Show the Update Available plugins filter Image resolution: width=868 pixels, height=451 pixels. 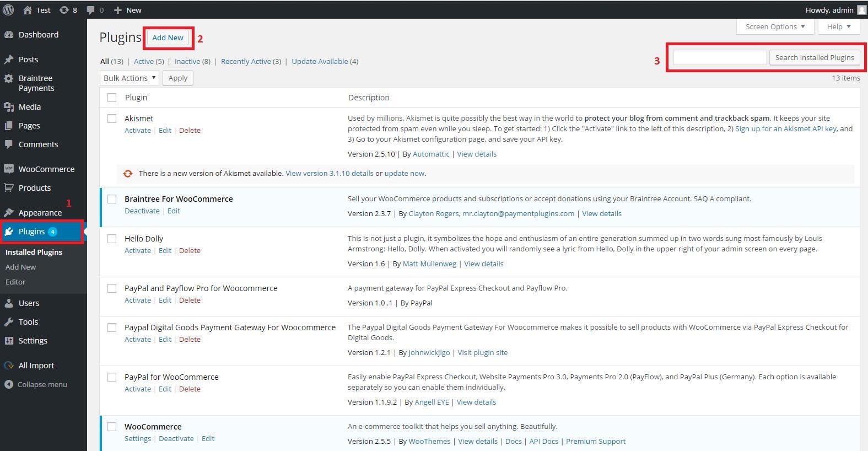click(320, 62)
